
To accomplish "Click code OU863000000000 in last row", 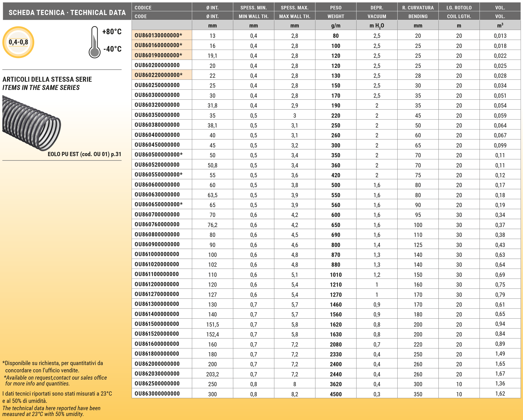I will coord(157,394).
